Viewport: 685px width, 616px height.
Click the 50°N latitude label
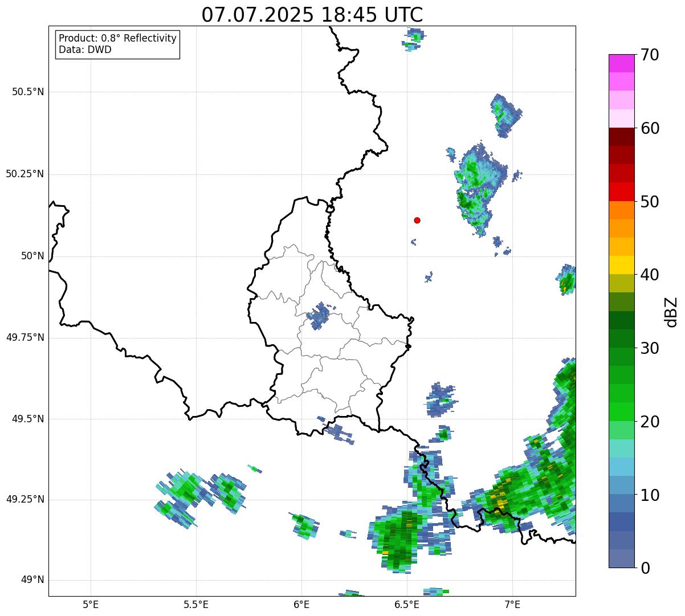(x=32, y=256)
